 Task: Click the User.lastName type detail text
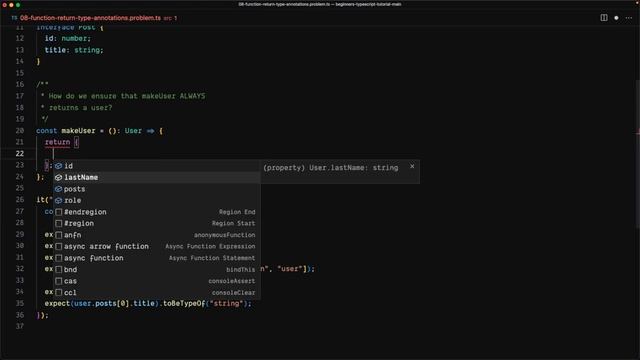[331, 168]
